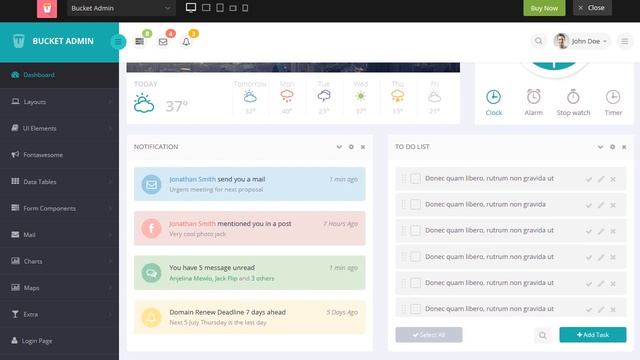
Task: Expand the Layouts sidebar menu
Action: point(60,102)
